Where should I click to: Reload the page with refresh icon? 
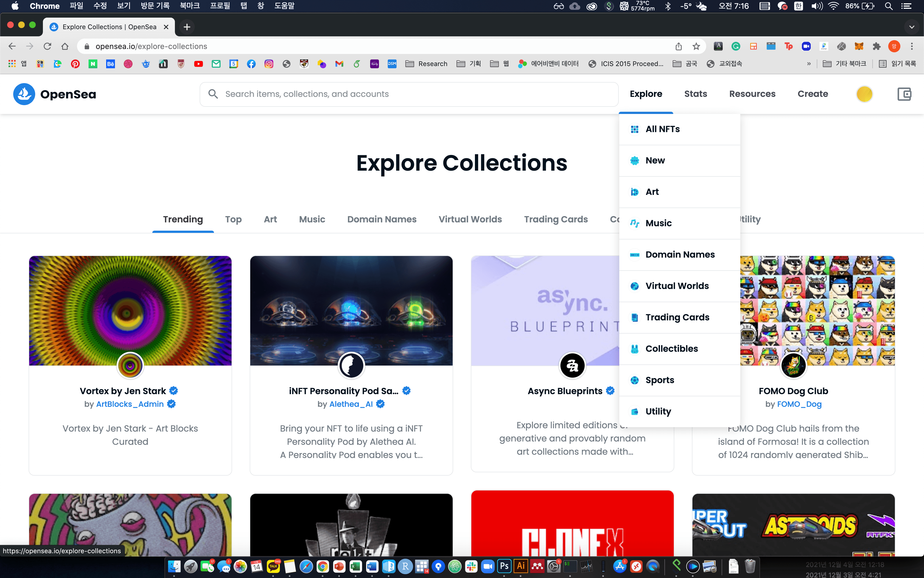click(x=47, y=46)
